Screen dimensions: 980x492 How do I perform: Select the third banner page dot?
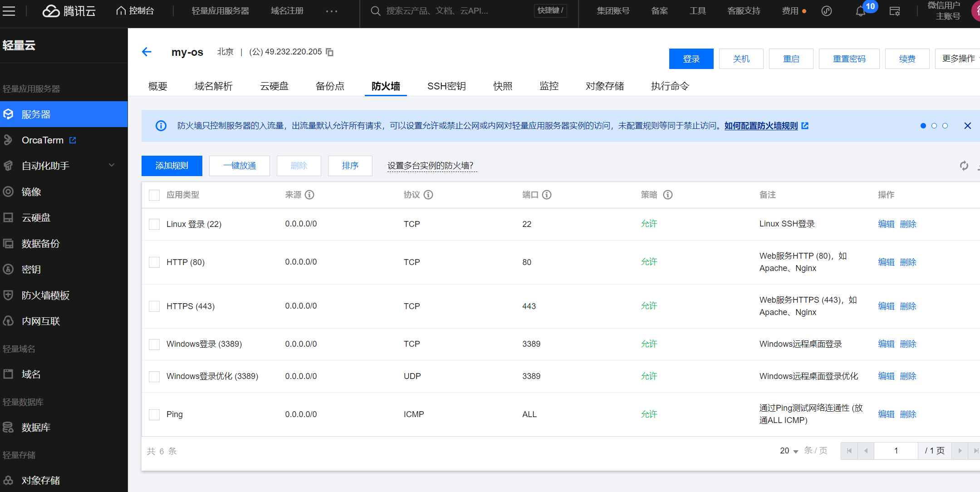click(945, 126)
